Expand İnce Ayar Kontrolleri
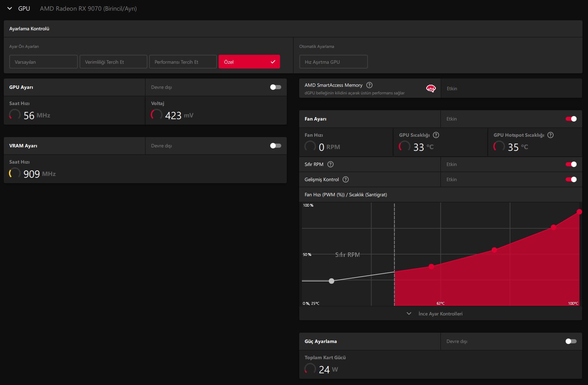Image resolution: width=588 pixels, height=385 pixels. pos(435,314)
